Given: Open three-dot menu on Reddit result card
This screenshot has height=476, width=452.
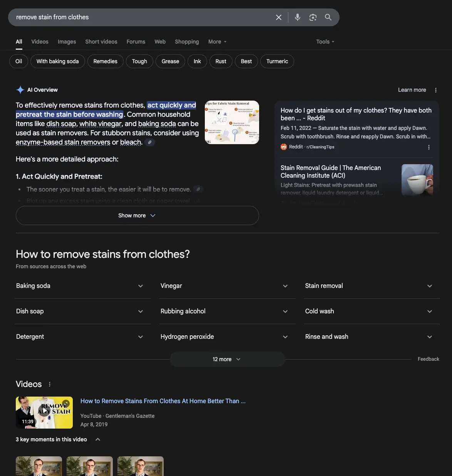Looking at the screenshot, I should click(429, 147).
